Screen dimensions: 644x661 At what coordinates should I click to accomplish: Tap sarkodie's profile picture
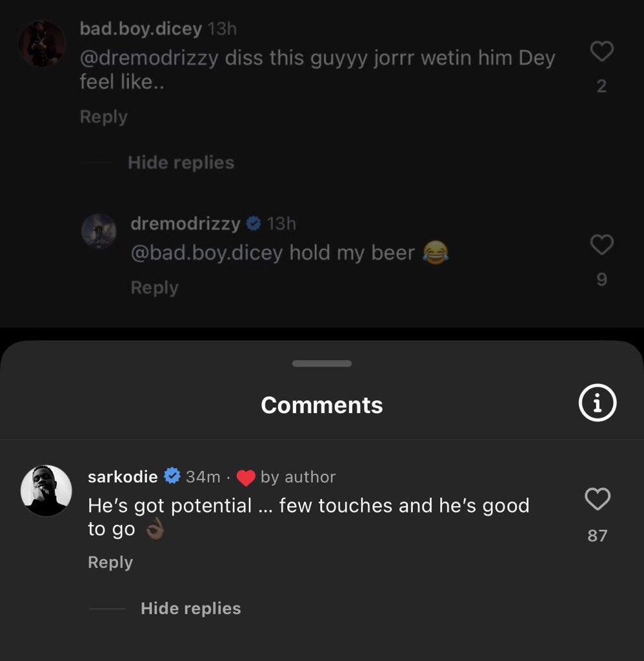[x=46, y=490]
